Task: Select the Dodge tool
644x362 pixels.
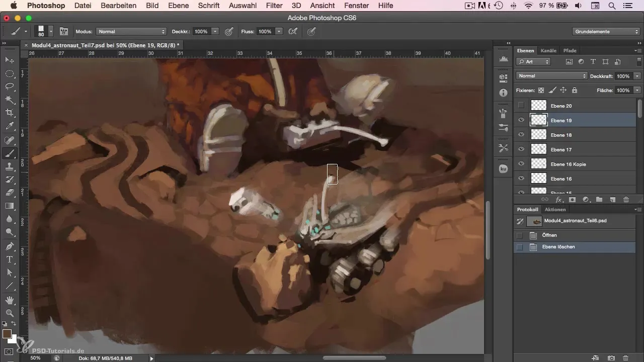Action: point(10,232)
